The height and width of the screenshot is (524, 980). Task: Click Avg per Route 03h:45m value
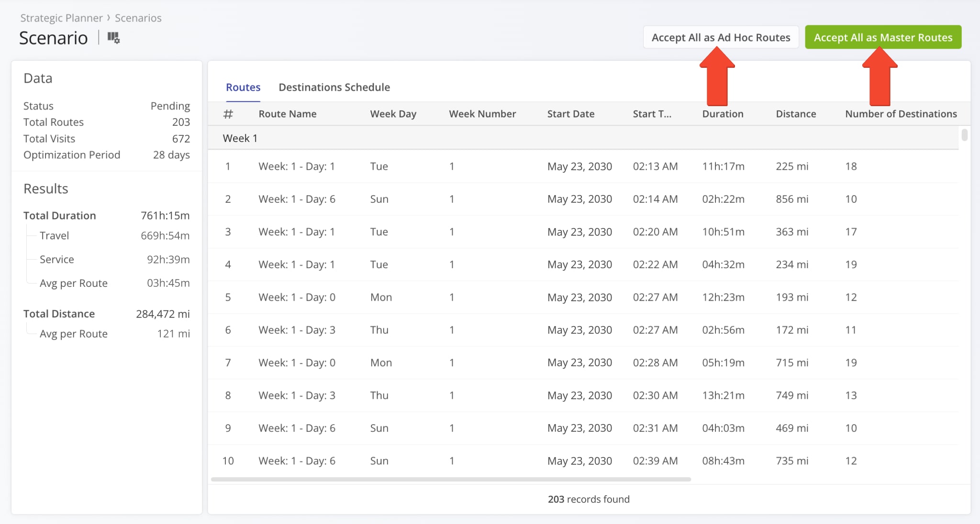(168, 283)
